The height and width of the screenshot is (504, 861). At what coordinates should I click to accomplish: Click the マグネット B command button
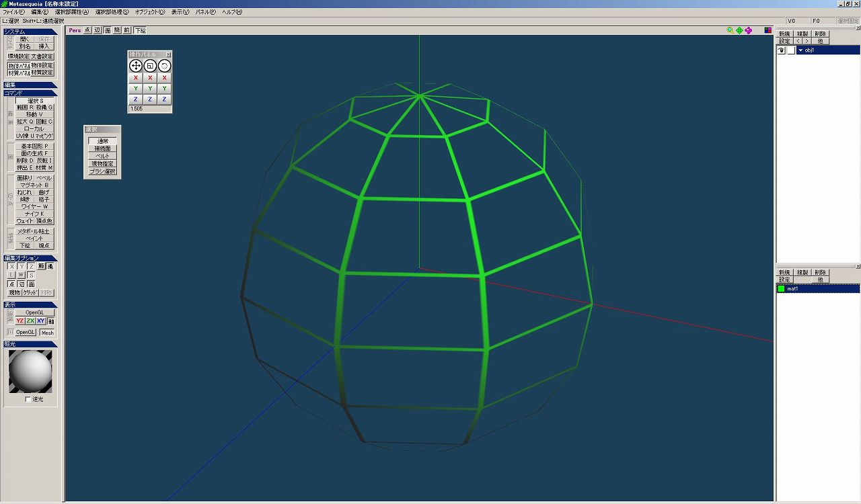tap(35, 185)
